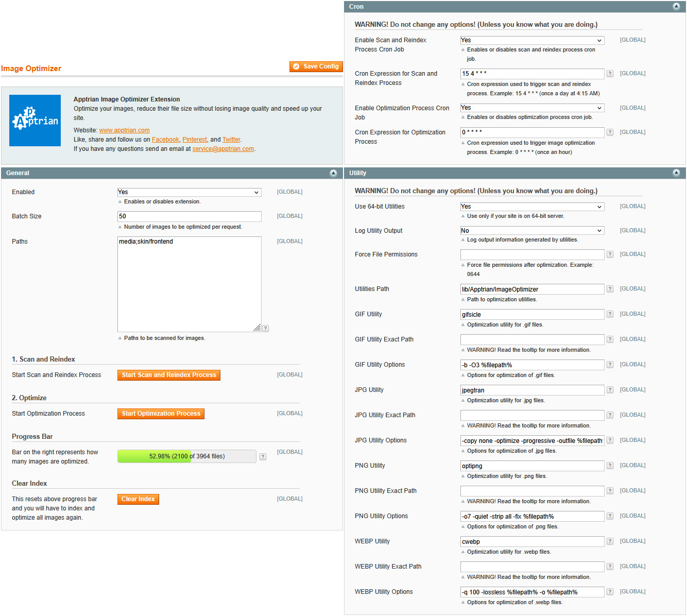Click the Clear Index button

point(138,499)
